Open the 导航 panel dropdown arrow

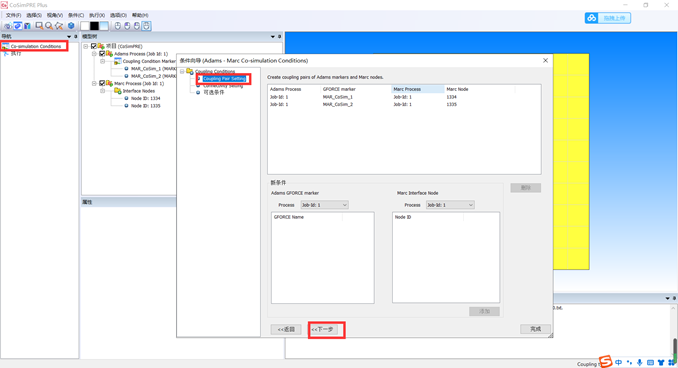coord(69,37)
